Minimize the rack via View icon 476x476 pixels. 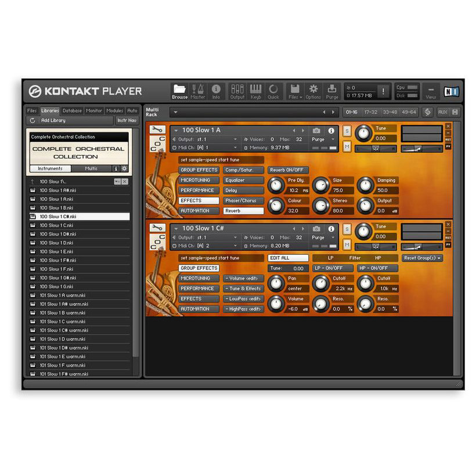point(431,92)
